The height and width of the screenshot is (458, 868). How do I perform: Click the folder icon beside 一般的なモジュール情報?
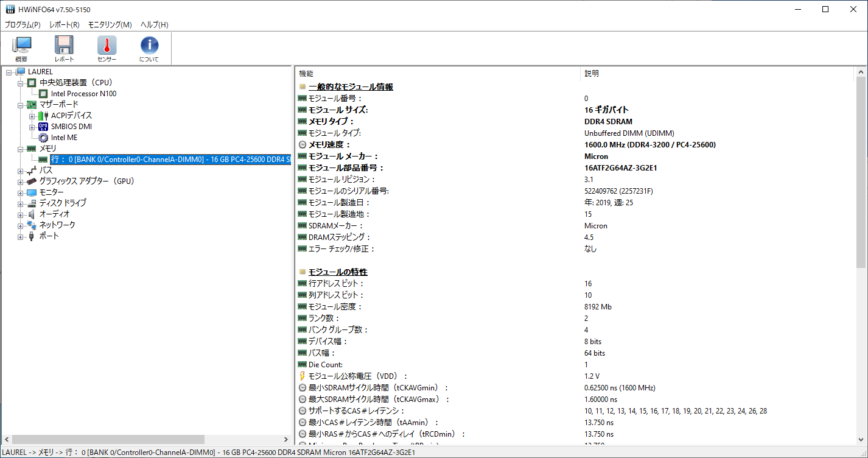303,87
